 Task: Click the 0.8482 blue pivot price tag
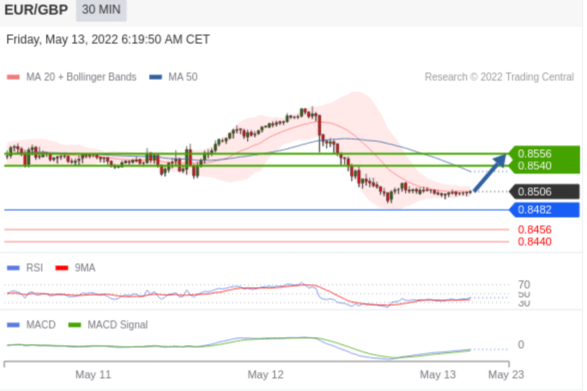tap(544, 210)
